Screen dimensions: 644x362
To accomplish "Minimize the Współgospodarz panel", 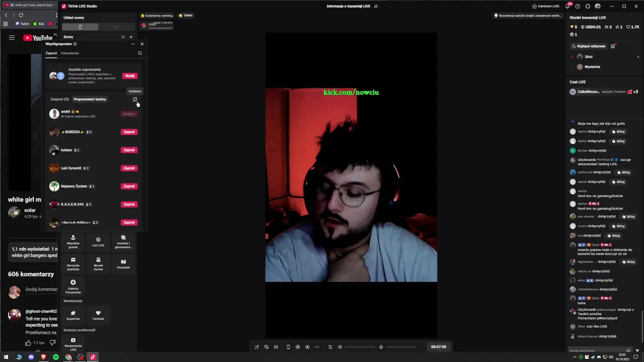I will (x=133, y=44).
